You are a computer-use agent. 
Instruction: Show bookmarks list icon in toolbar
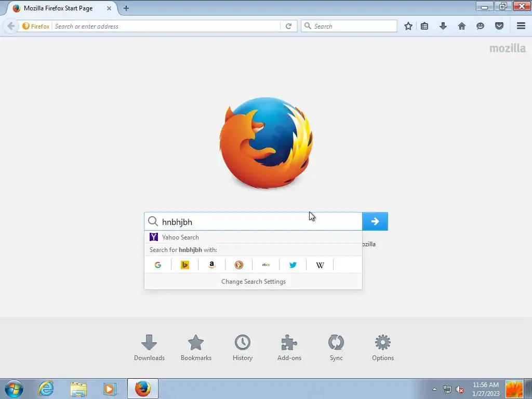pos(424,26)
